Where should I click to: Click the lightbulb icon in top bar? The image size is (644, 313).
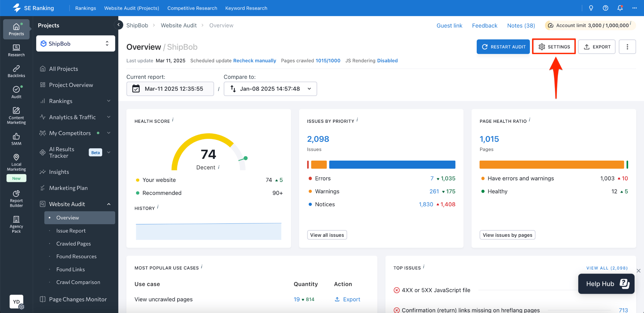pos(591,8)
